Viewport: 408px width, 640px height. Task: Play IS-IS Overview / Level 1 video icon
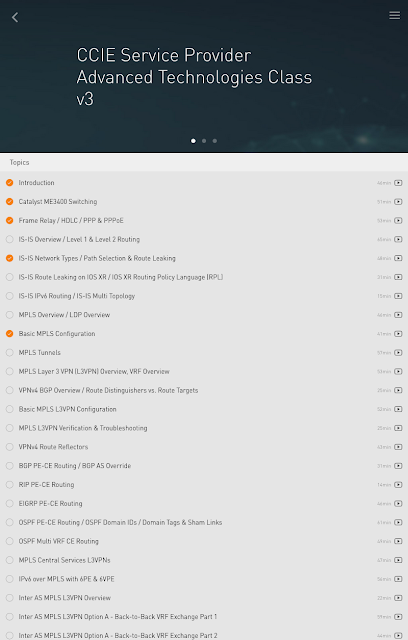[x=398, y=239]
